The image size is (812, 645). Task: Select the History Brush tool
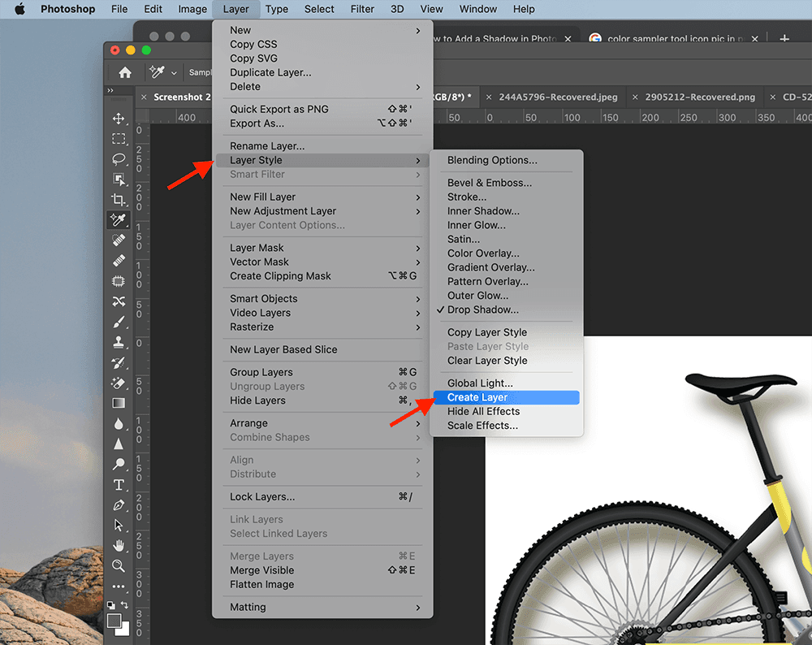pos(119,362)
